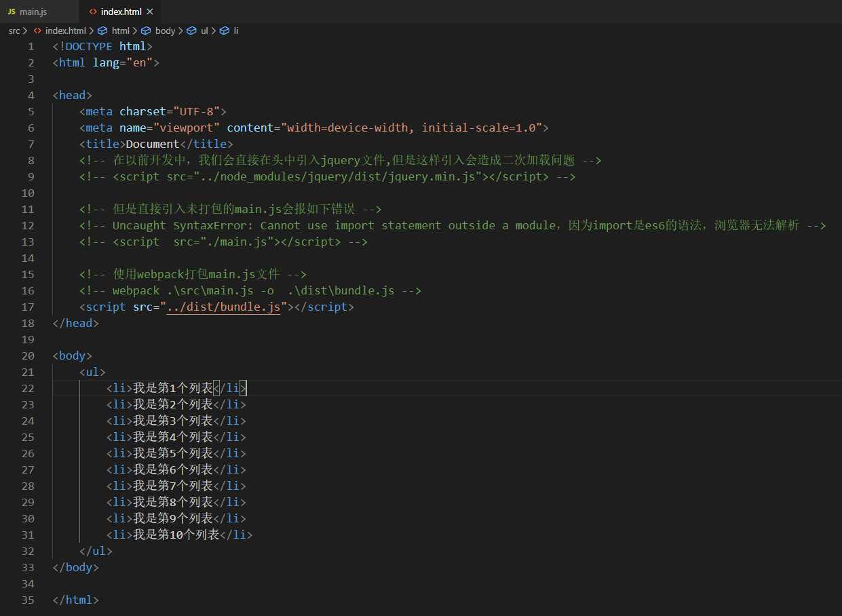Place cursor on closing </head> tag
This screenshot has height=616, width=842.
point(75,323)
